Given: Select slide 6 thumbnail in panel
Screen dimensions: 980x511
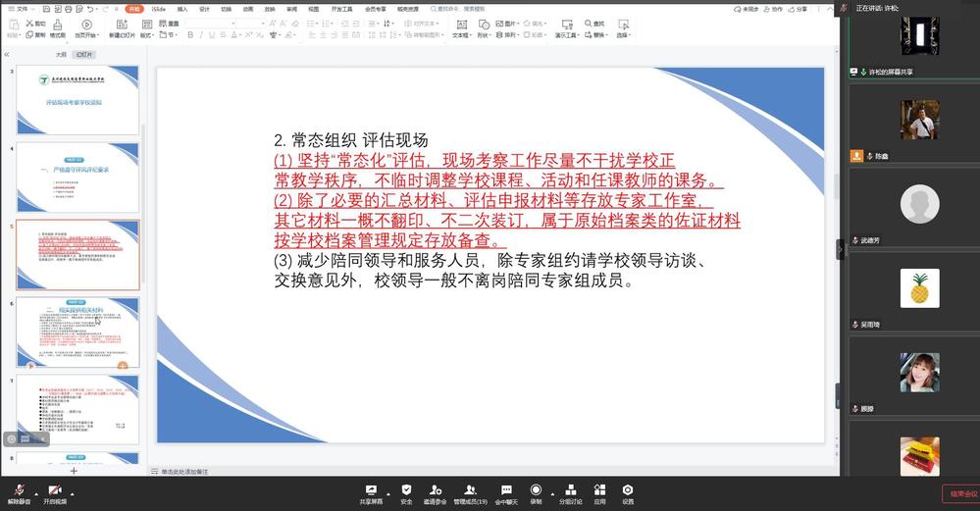Looking at the screenshot, I should point(77,332).
